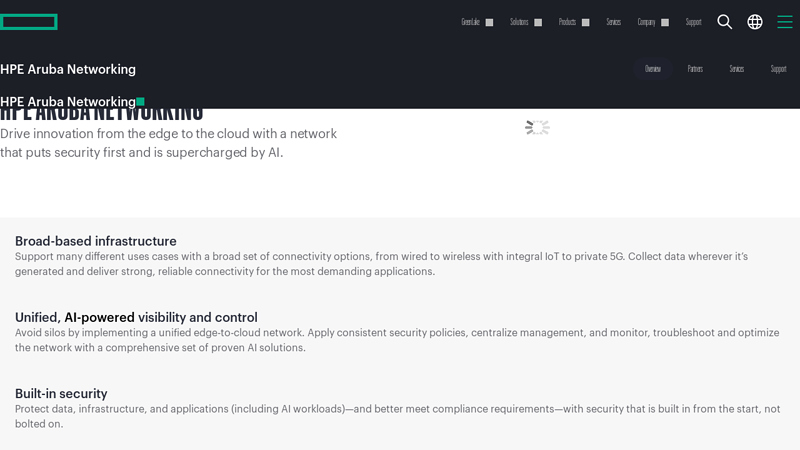This screenshot has width=800, height=450.
Task: Open the globe language selector icon
Action: pyautogui.click(x=755, y=22)
